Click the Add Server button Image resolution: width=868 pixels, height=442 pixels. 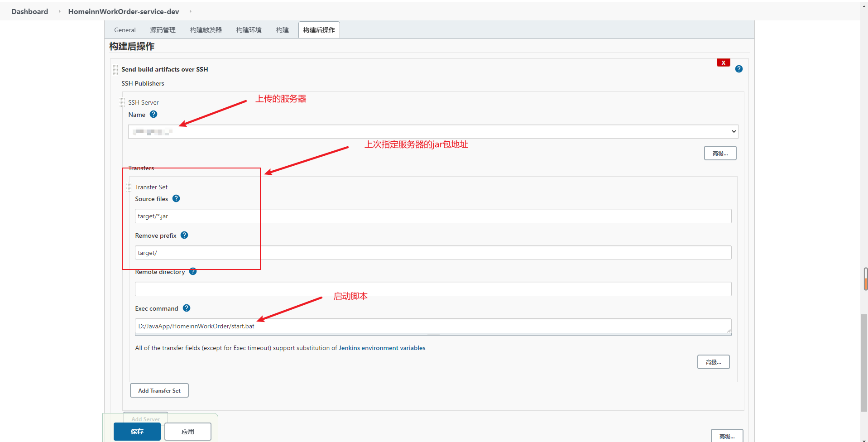click(146, 418)
